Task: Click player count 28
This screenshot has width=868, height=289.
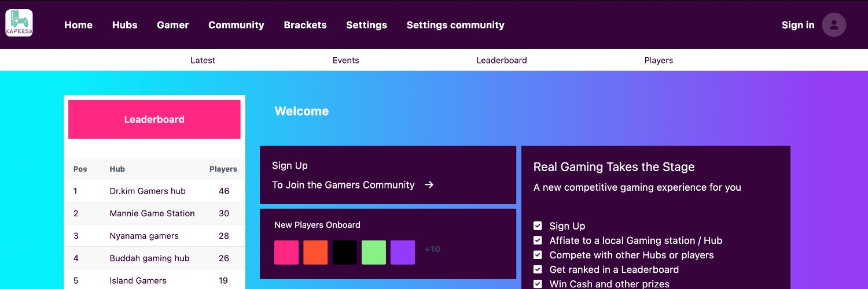Action: coord(224,236)
